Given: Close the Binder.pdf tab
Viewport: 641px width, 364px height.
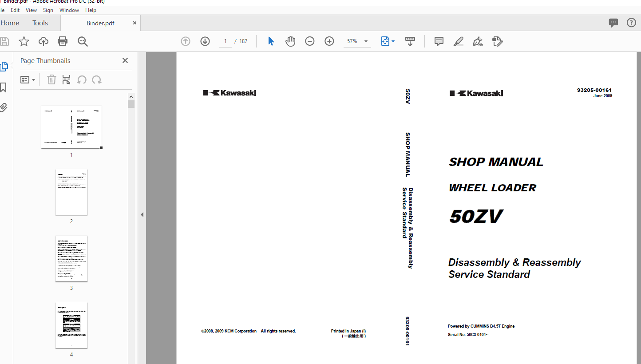Looking at the screenshot, I should tap(135, 23).
